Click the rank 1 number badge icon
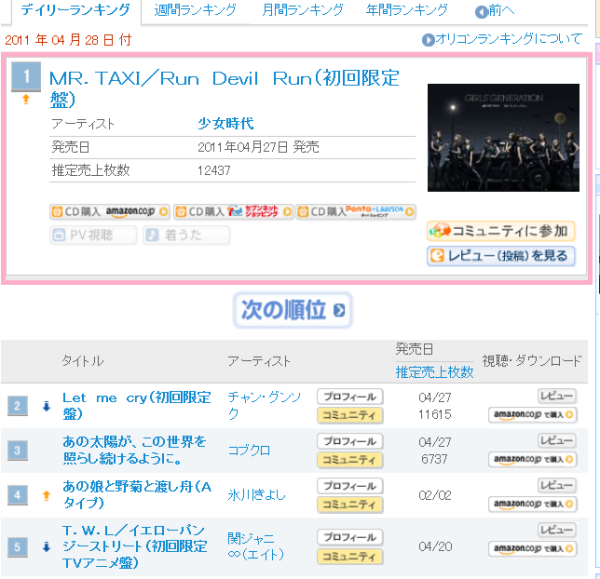This screenshot has height=579, width=600. 26,78
